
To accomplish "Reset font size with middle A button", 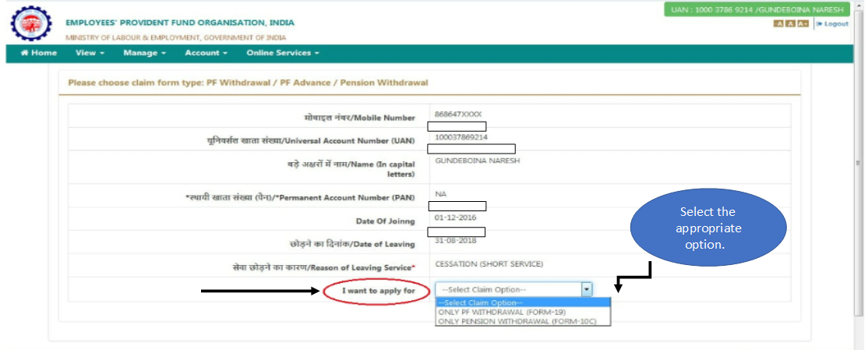I will pyautogui.click(x=790, y=24).
